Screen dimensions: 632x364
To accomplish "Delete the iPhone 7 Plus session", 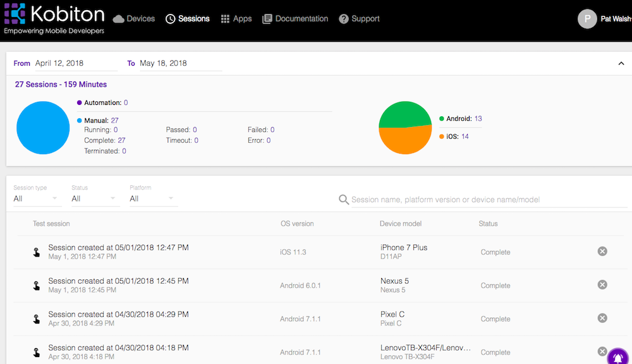I will tap(602, 252).
